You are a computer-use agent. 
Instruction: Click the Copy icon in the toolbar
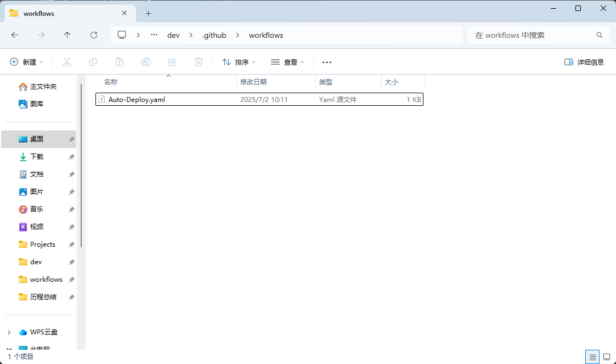pos(93,62)
